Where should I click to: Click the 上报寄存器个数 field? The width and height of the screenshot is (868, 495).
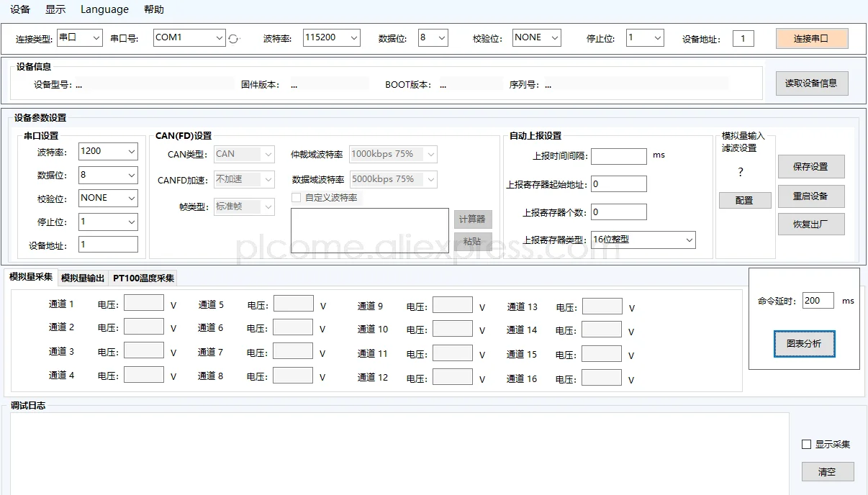click(619, 212)
